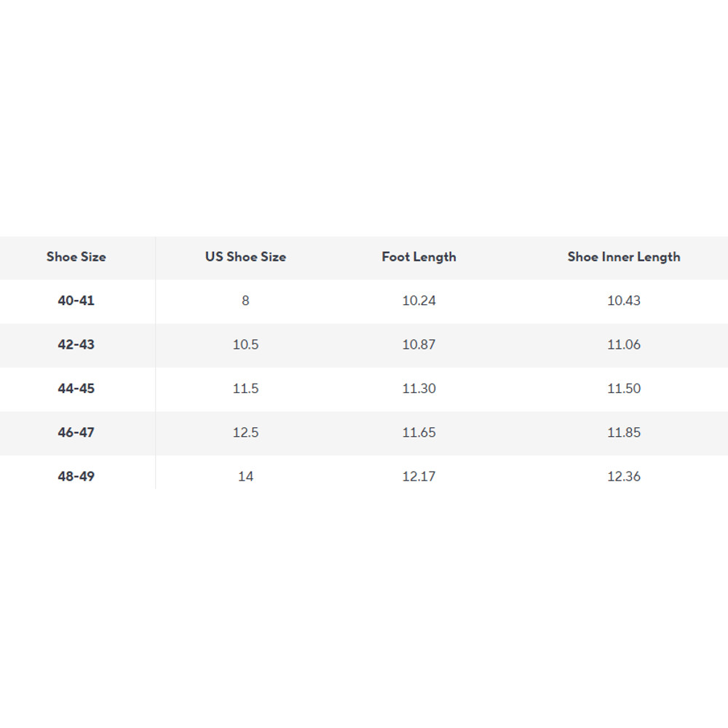
Task: Select the 48-49 shoe size row label
Action: (76, 476)
